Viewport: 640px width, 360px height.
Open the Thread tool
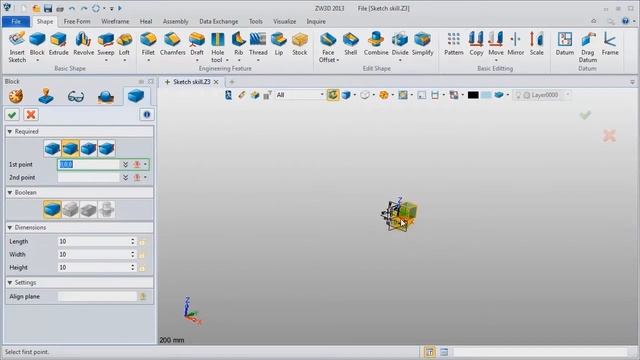click(258, 43)
